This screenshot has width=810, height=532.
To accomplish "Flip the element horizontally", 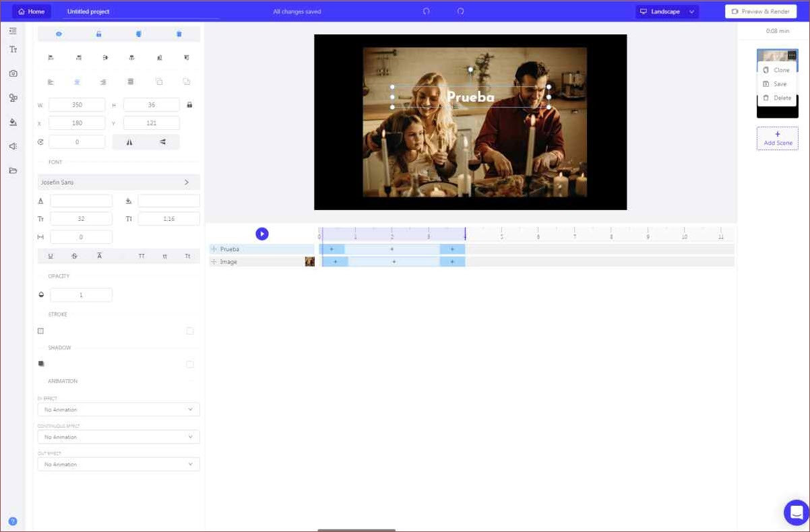I will point(129,142).
